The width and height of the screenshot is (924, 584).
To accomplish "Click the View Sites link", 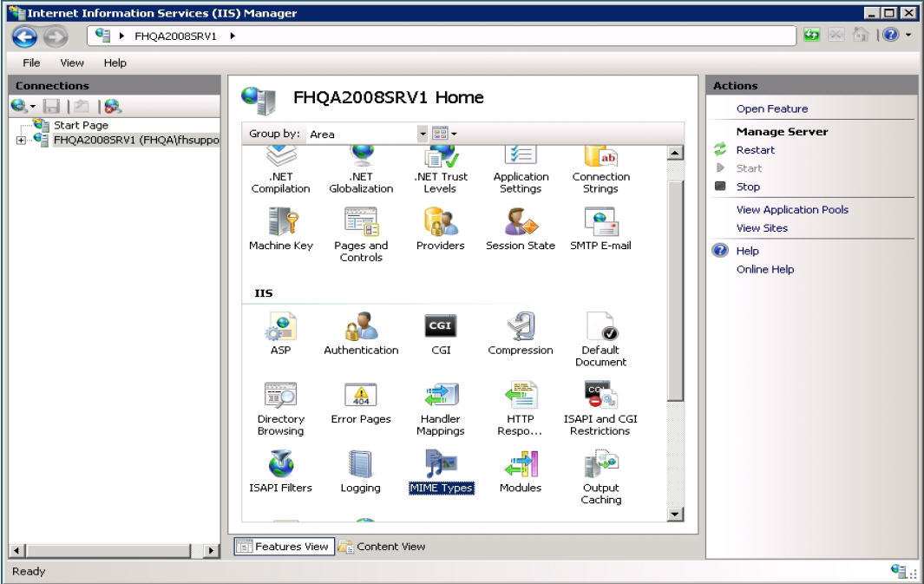I will tap(762, 227).
